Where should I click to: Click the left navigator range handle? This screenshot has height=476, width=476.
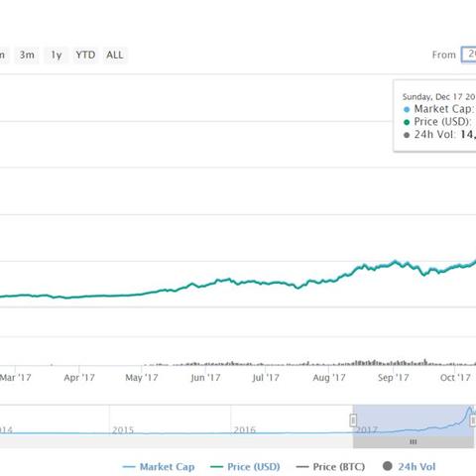click(x=353, y=420)
